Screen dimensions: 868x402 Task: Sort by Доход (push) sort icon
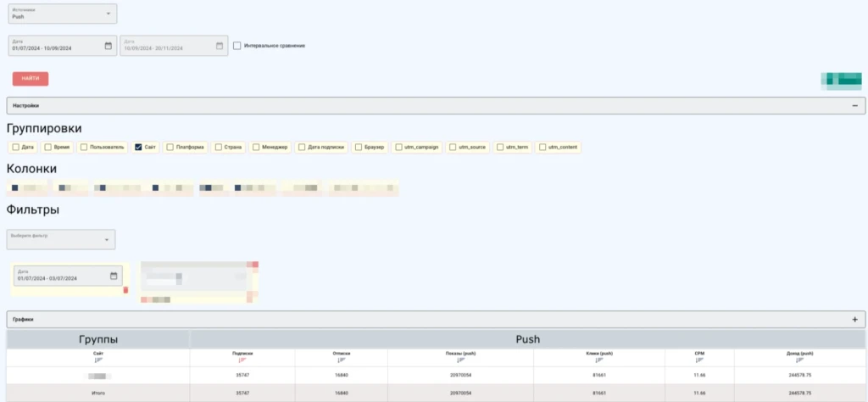(800, 360)
